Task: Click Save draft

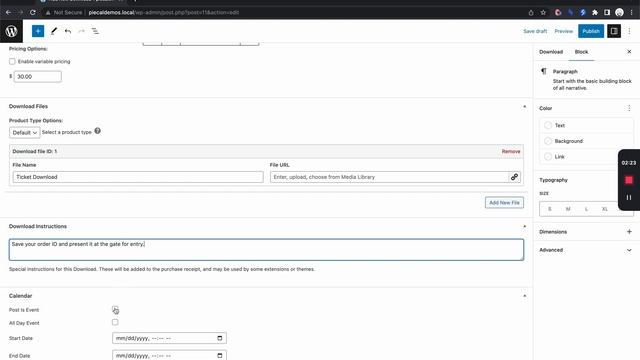Action: coord(535,31)
